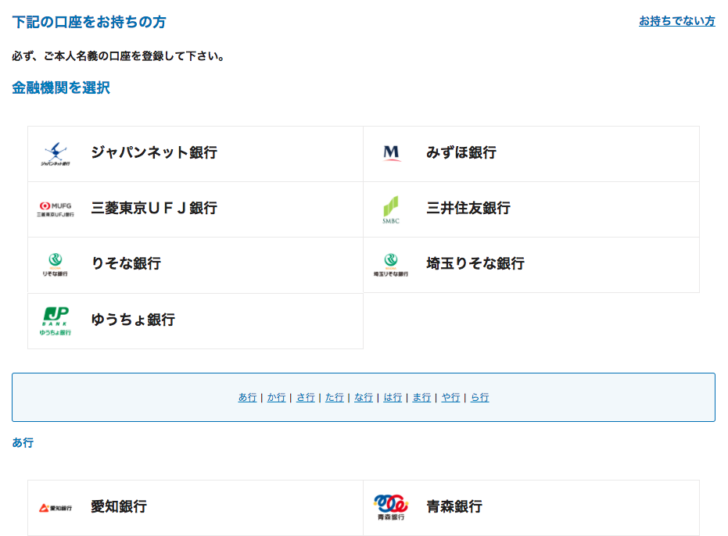
Task: Select 青森銀行 bank name
Action: point(454,506)
